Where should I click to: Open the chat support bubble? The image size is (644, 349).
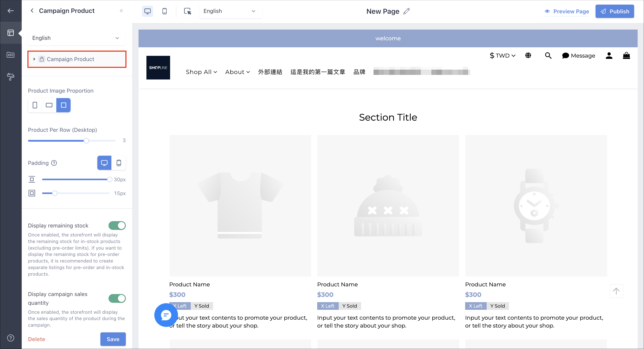[x=166, y=315]
